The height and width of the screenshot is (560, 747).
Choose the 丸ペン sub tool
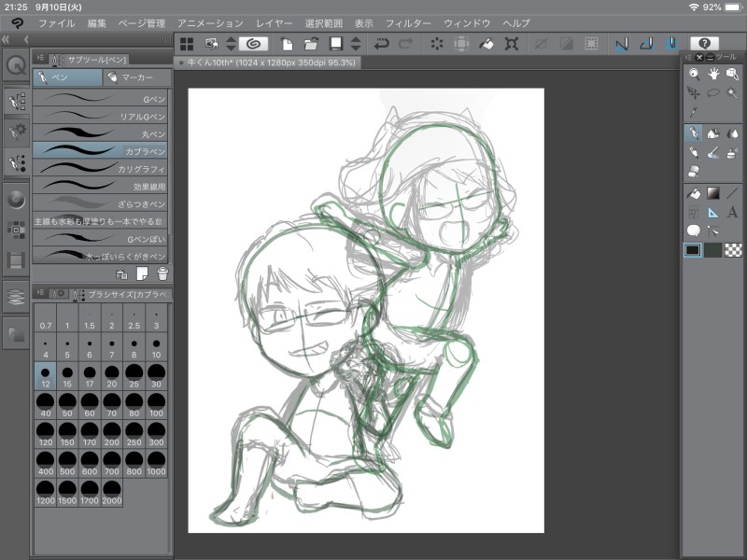pos(100,133)
